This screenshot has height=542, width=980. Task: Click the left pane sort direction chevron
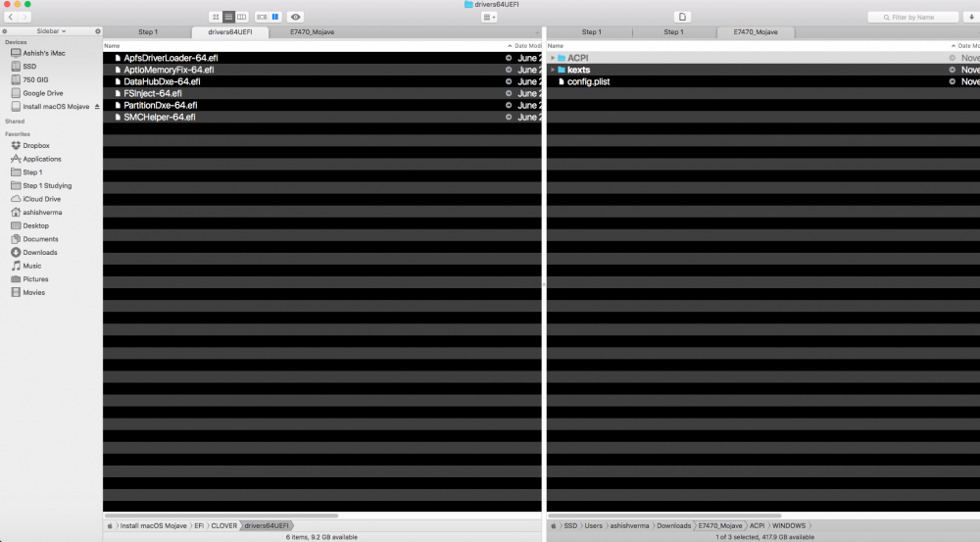coord(510,46)
